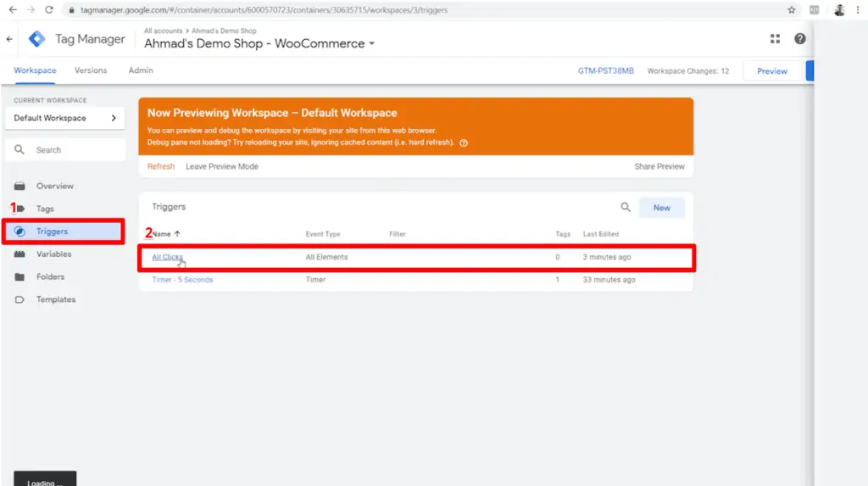868x486 pixels.
Task: Click Share Preview
Action: point(659,167)
